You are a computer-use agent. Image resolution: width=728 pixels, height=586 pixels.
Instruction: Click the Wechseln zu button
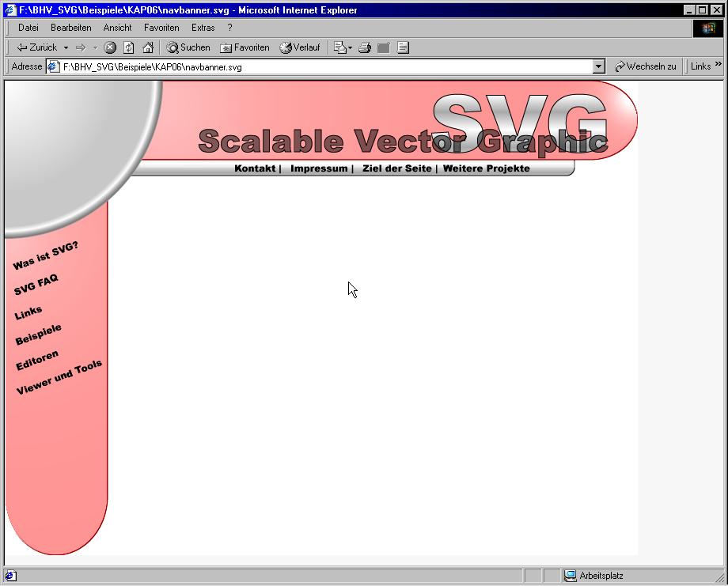(646, 66)
